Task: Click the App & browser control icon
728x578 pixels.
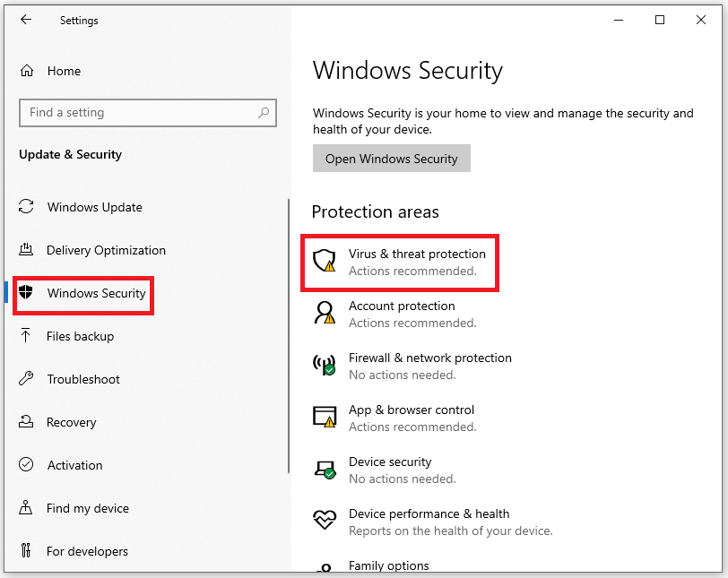Action: pyautogui.click(x=324, y=417)
